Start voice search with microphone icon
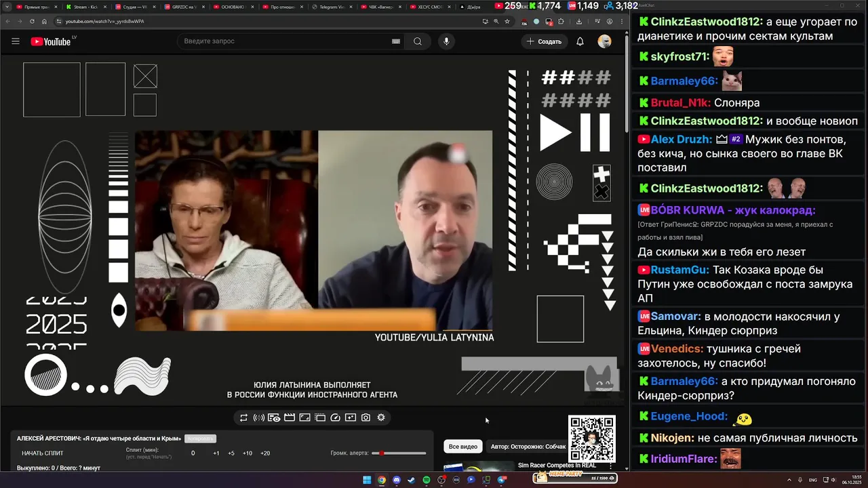Image resolution: width=868 pixels, height=488 pixels. pos(446,41)
